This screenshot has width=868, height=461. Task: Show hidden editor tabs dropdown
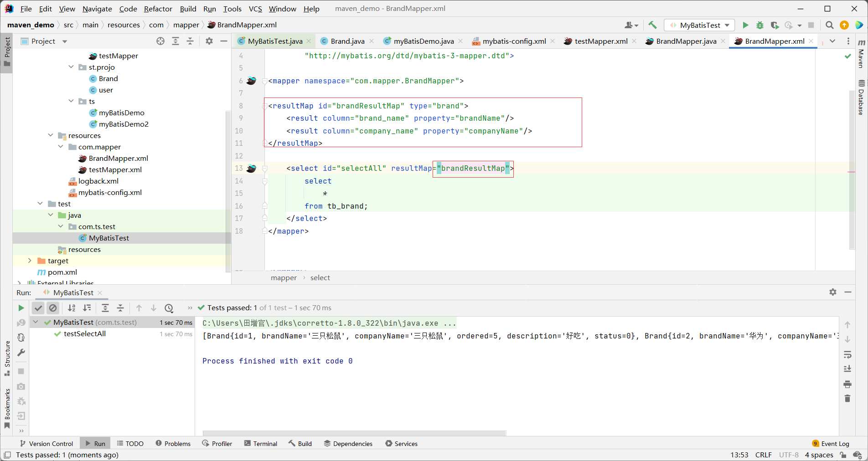click(832, 41)
